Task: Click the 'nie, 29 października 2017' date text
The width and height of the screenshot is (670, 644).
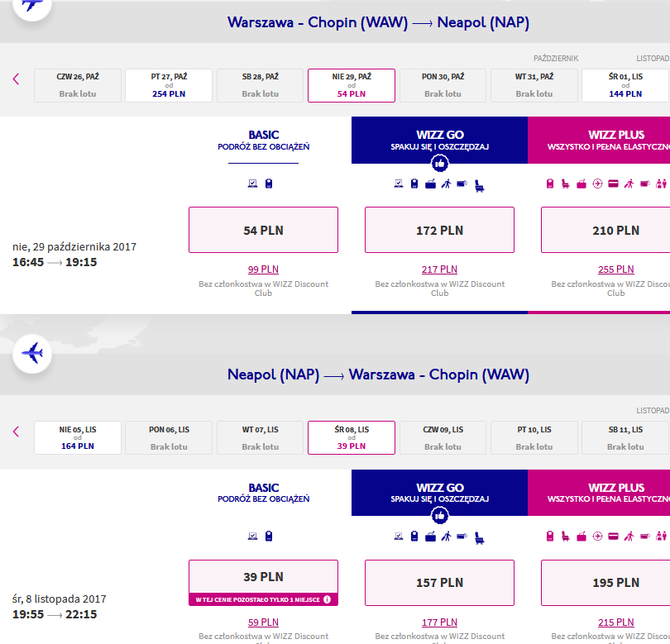Action: click(x=74, y=247)
